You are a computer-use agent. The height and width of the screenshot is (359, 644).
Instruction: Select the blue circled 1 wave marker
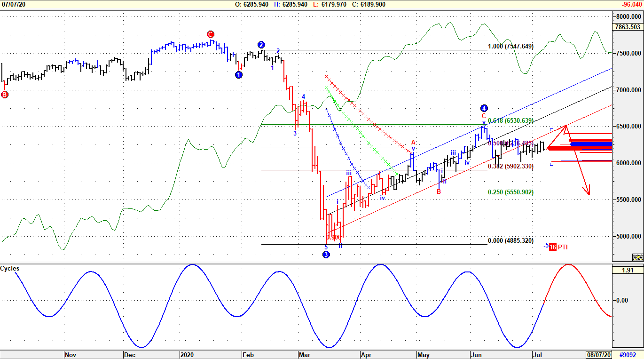pyautogui.click(x=239, y=74)
